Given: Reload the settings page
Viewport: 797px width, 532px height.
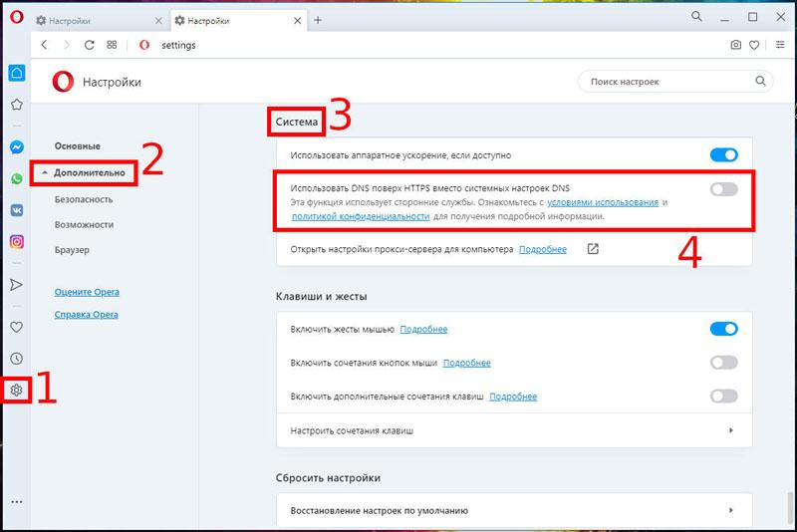Looking at the screenshot, I should [89, 45].
